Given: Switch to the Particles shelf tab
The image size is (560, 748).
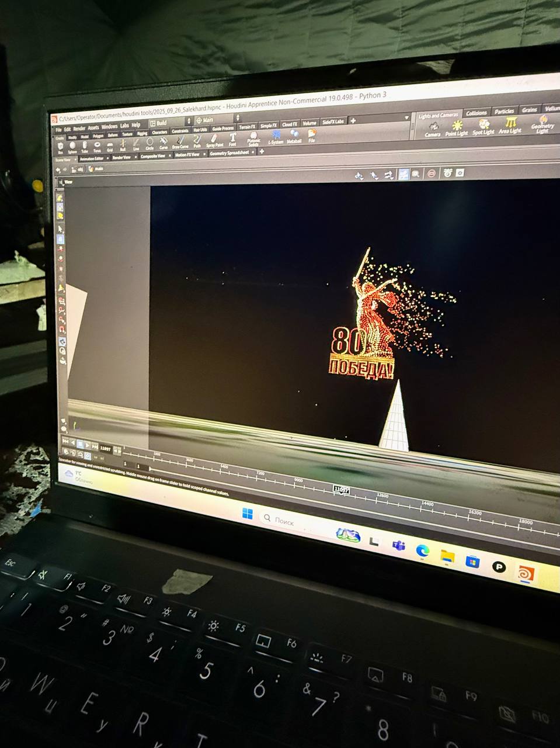Looking at the screenshot, I should pyautogui.click(x=505, y=111).
